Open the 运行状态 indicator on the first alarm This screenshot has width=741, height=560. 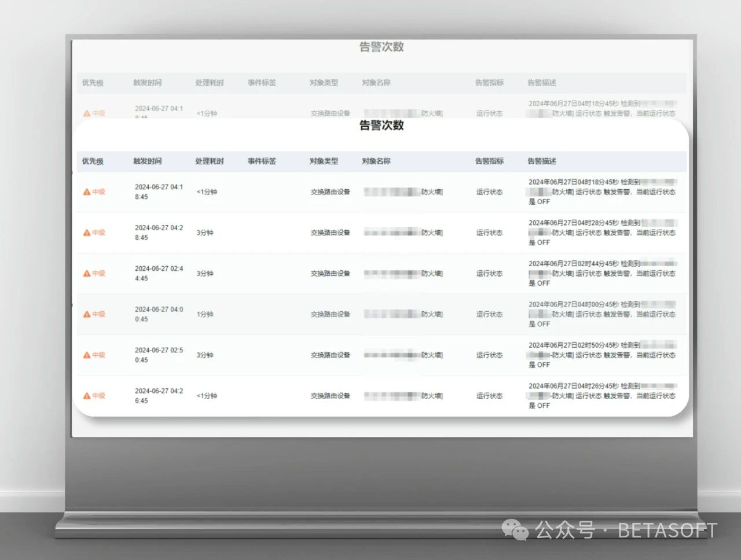[490, 191]
